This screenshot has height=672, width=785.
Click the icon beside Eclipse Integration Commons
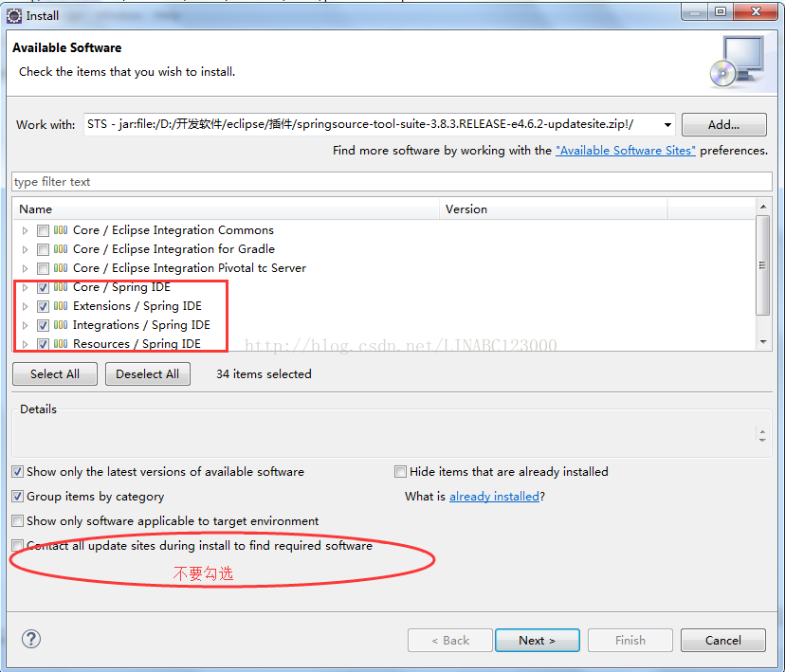pos(61,230)
